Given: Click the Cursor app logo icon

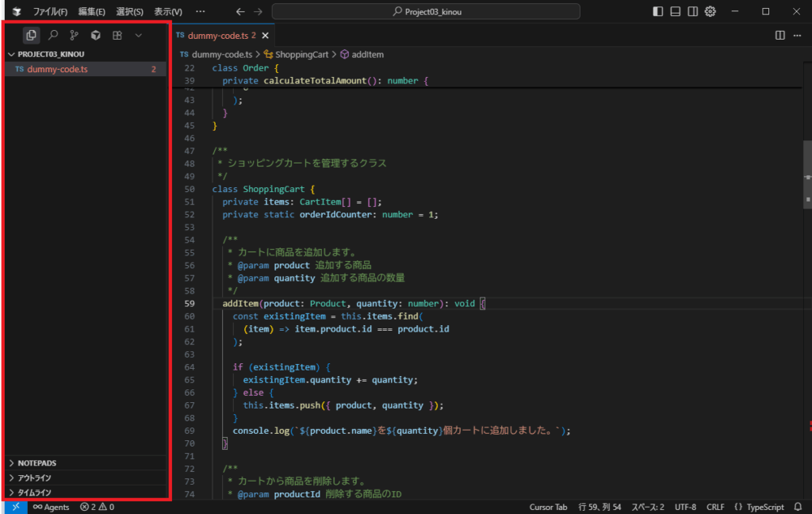Looking at the screenshot, I should pos(17,11).
